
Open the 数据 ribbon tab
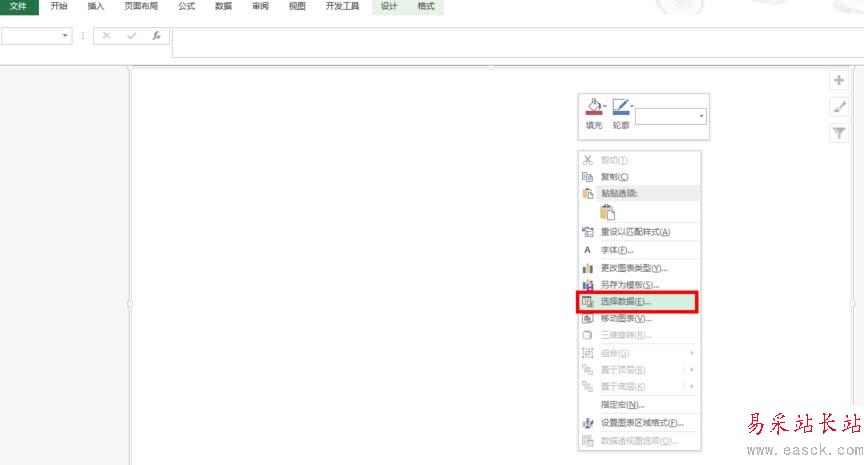click(x=223, y=7)
